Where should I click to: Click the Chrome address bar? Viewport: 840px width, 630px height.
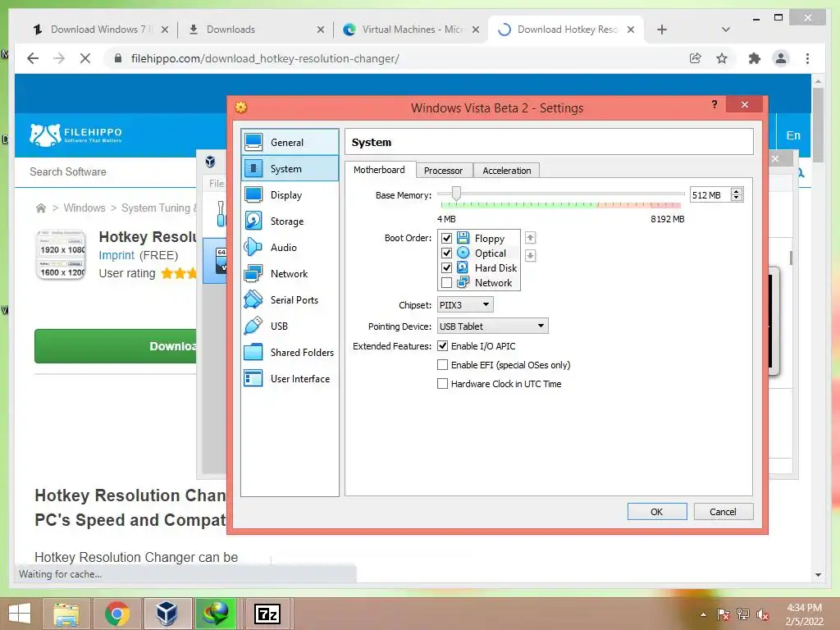click(396, 58)
